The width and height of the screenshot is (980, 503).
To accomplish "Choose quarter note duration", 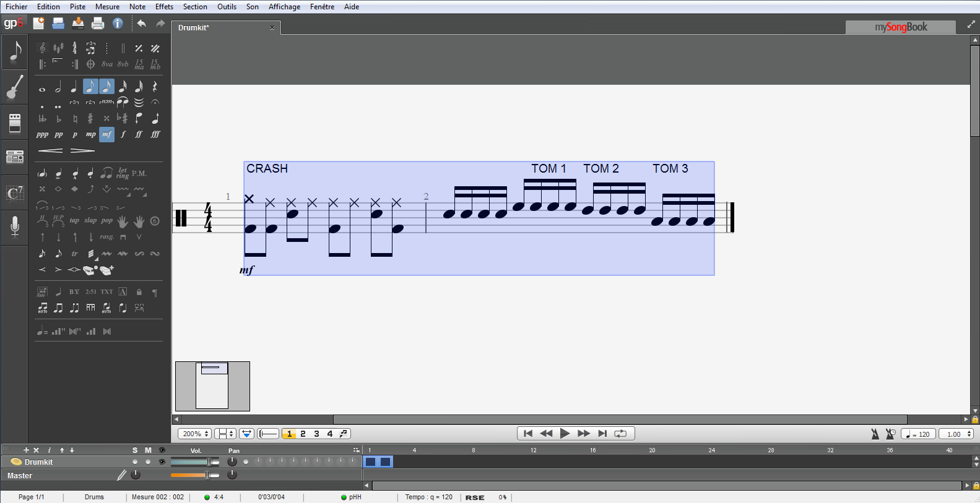I will click(x=74, y=87).
